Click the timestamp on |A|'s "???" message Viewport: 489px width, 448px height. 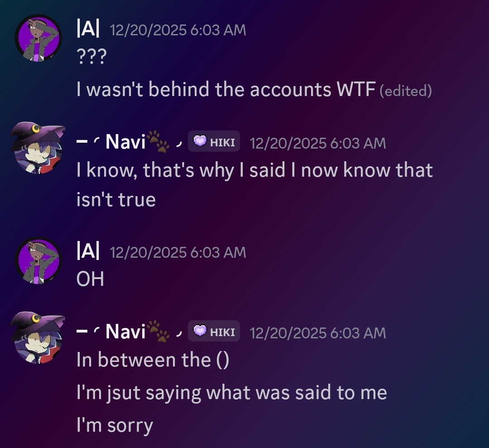coord(178,30)
